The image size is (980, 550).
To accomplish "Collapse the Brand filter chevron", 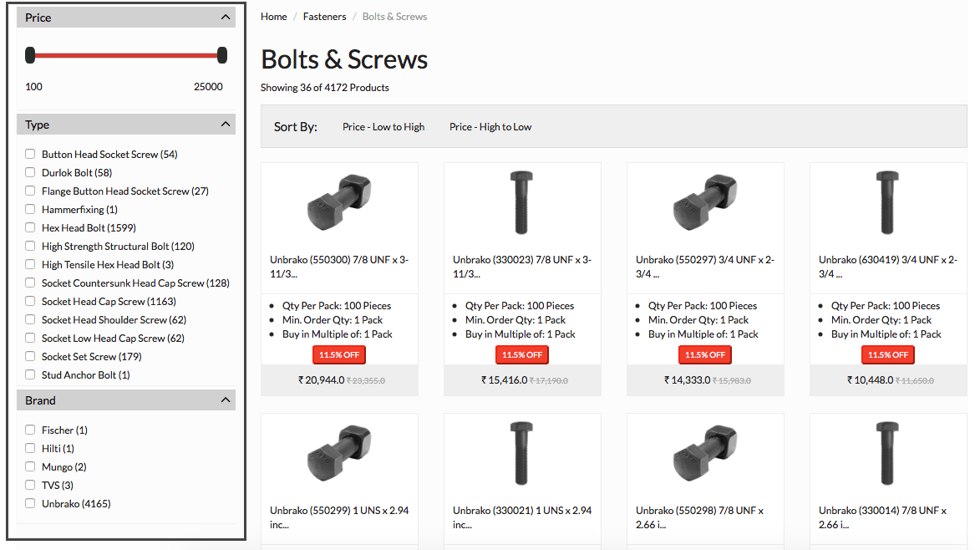I will click(226, 400).
